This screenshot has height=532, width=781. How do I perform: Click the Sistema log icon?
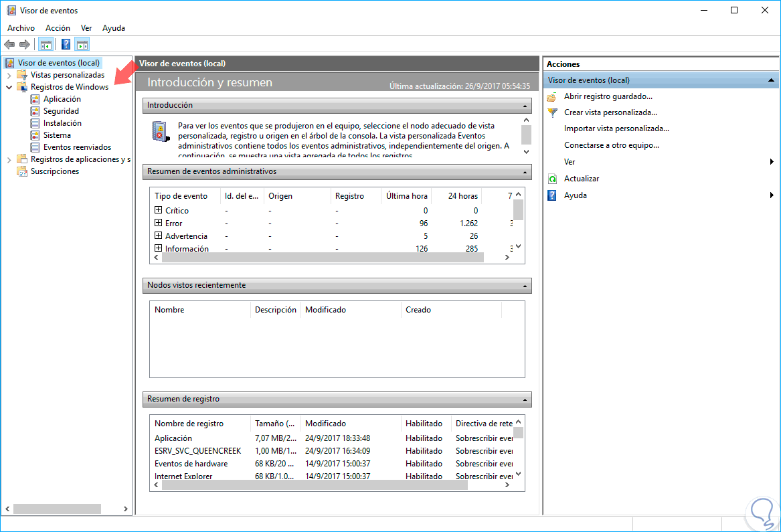pyautogui.click(x=35, y=135)
